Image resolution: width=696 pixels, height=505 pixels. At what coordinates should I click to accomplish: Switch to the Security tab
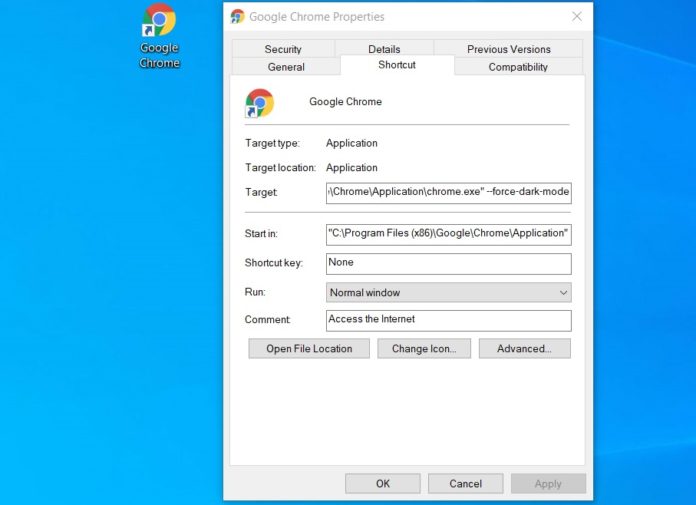pyautogui.click(x=283, y=49)
